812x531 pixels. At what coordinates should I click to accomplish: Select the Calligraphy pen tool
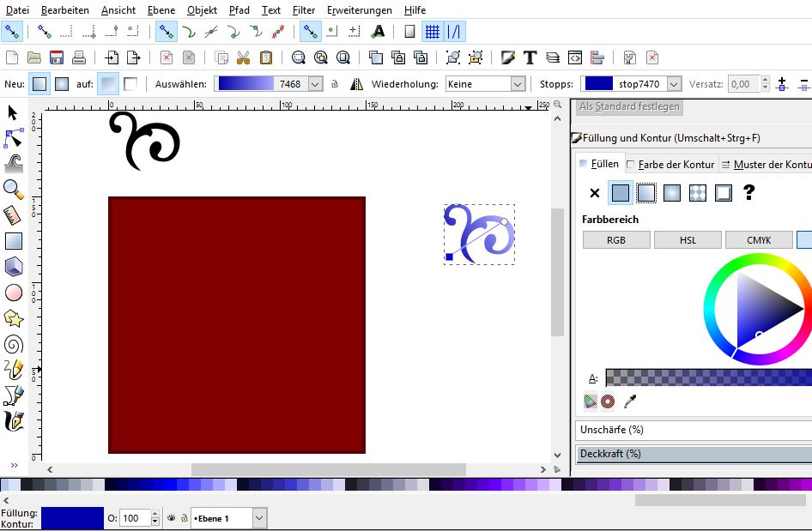(x=13, y=421)
